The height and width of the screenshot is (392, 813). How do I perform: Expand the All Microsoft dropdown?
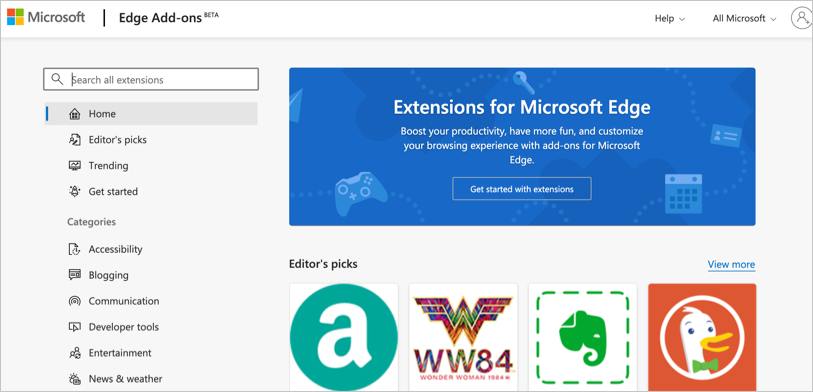[x=745, y=19]
